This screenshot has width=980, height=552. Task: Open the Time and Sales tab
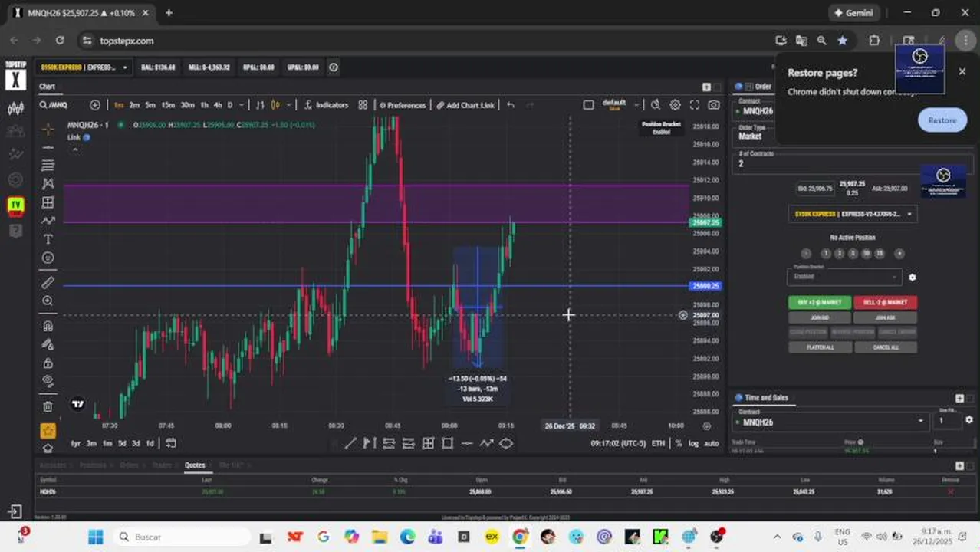point(766,397)
